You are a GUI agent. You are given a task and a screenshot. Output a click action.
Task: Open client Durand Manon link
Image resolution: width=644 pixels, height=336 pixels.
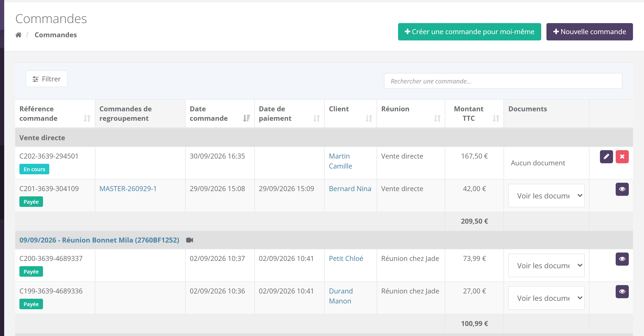341,296
